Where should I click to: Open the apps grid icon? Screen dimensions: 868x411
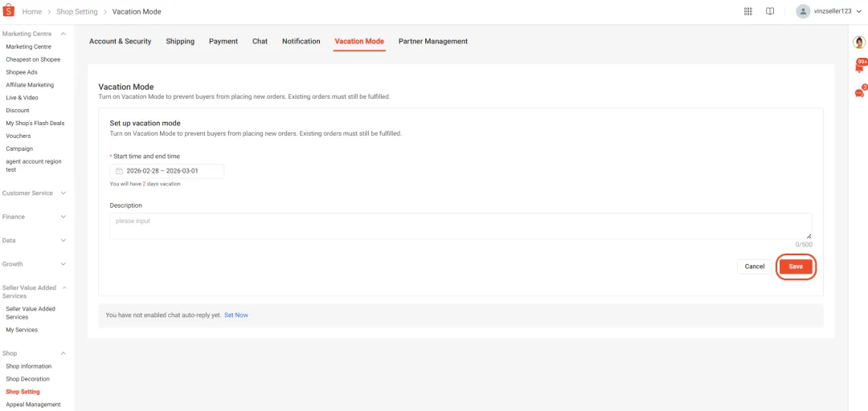748,11
